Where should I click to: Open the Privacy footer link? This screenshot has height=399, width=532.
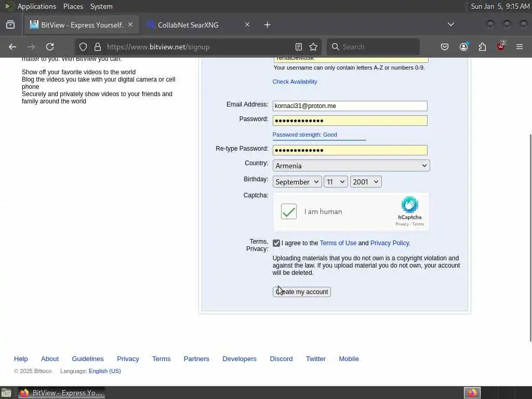128,358
